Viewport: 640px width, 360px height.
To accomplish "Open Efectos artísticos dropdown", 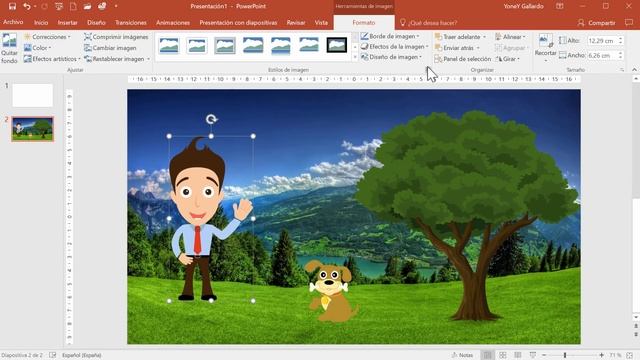I will point(52,59).
